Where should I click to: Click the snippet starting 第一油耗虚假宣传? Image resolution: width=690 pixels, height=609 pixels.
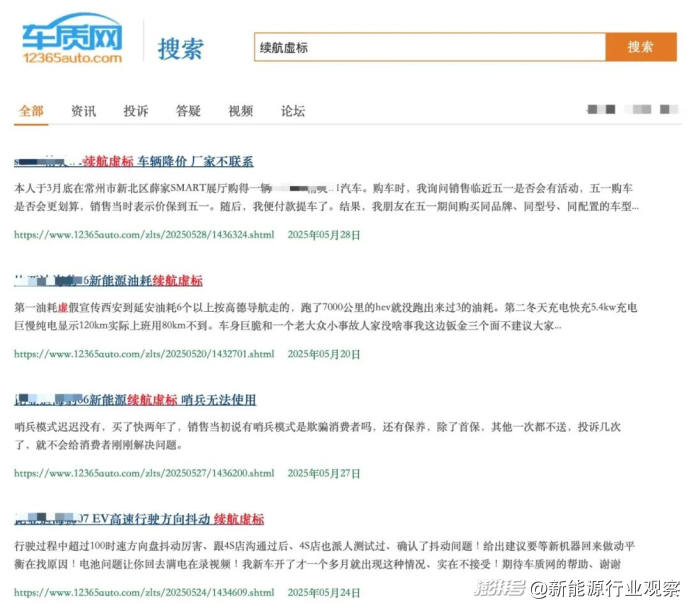coord(326,317)
